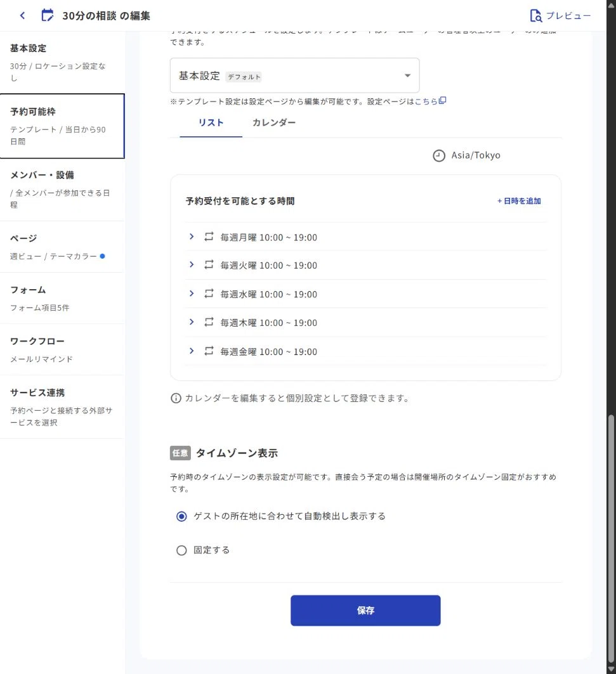Expand the 毎週金曜 row chevron

[192, 351]
